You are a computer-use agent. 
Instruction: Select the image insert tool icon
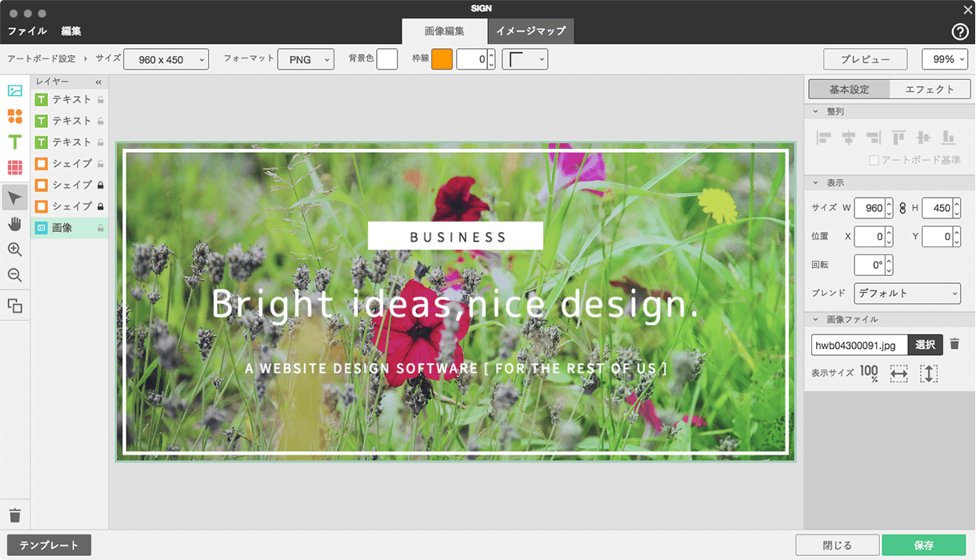[14, 90]
